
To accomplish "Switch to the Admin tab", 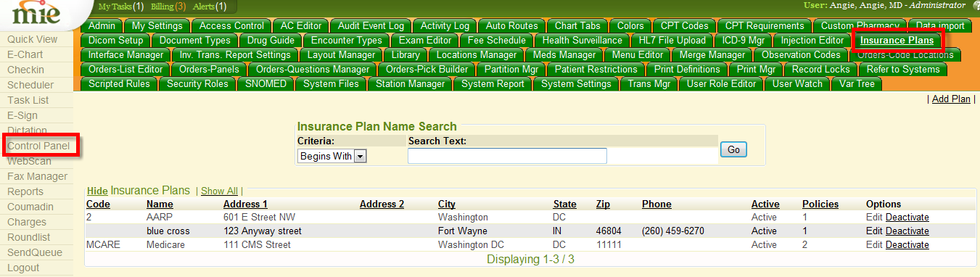I will point(102,26).
